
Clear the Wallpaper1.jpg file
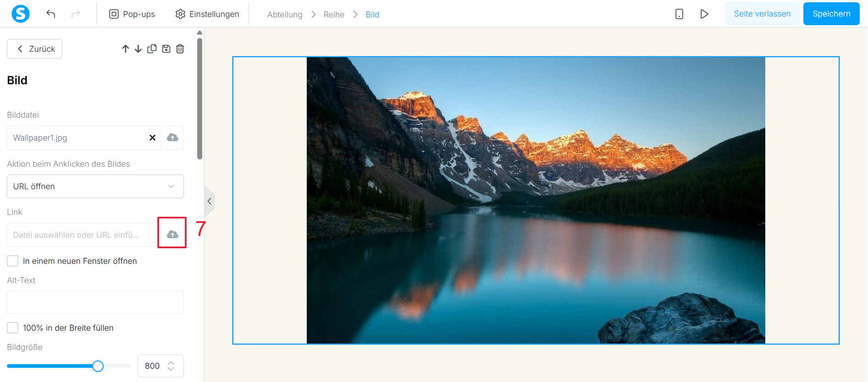pos(153,138)
